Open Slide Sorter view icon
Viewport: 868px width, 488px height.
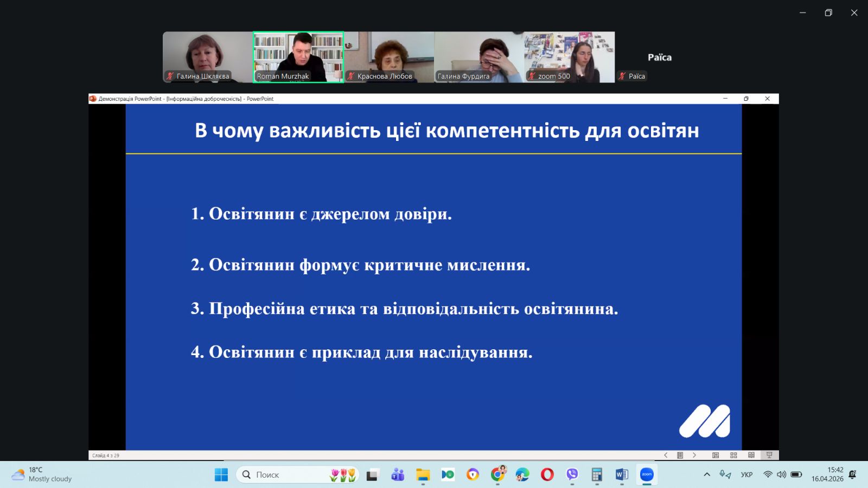coord(733,455)
